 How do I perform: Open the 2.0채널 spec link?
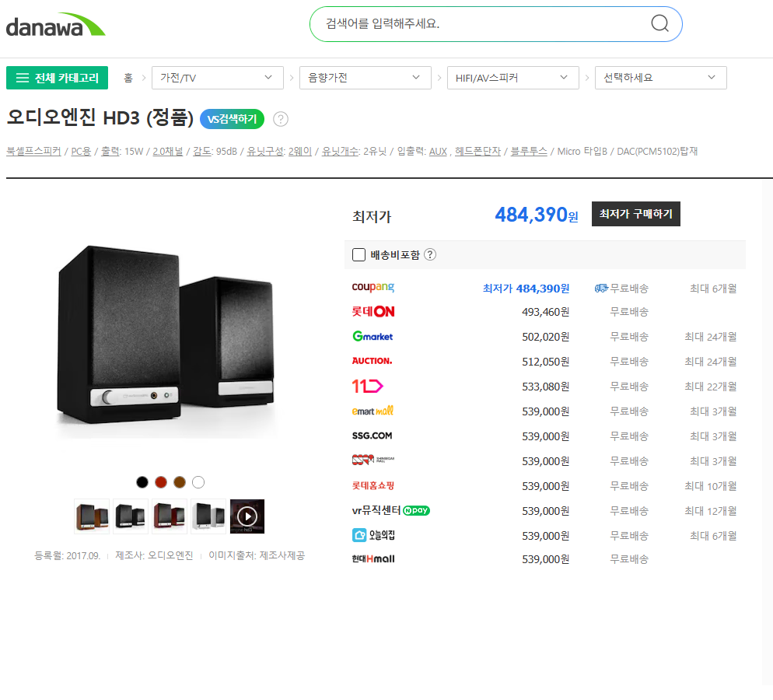pyautogui.click(x=168, y=152)
